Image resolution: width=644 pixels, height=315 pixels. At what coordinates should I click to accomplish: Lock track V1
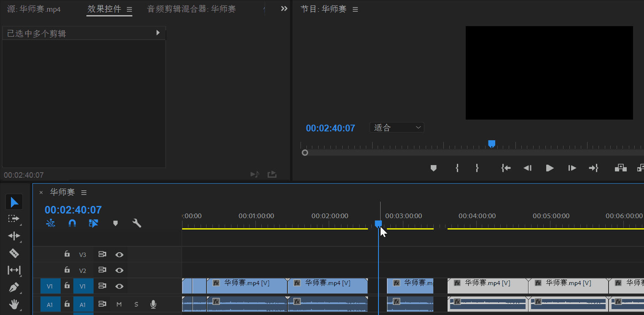pyautogui.click(x=67, y=286)
